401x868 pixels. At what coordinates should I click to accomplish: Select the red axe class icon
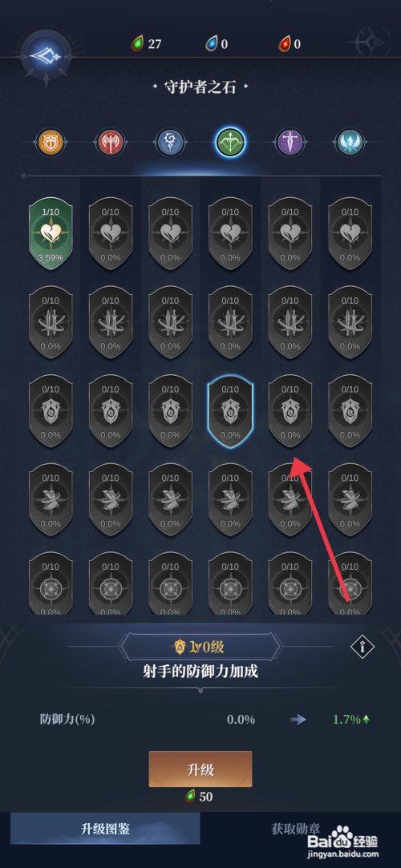(110, 143)
